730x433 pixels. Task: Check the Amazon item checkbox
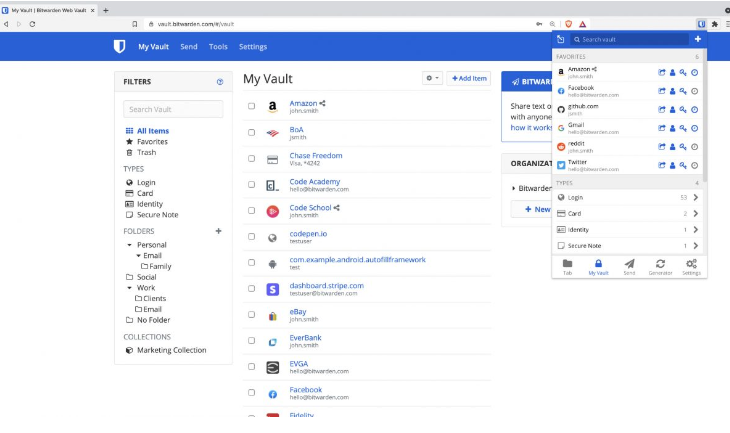[x=251, y=106]
